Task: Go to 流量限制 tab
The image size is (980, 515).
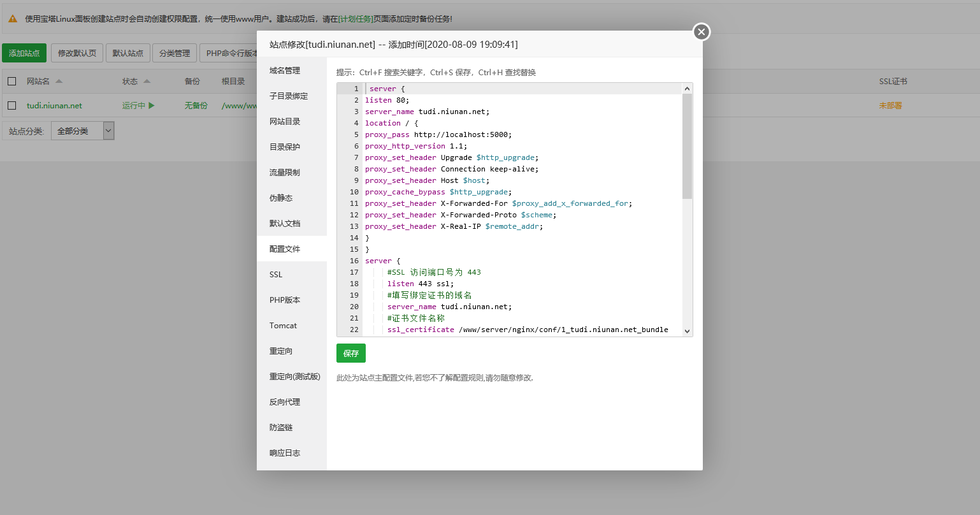Action: coord(292,173)
